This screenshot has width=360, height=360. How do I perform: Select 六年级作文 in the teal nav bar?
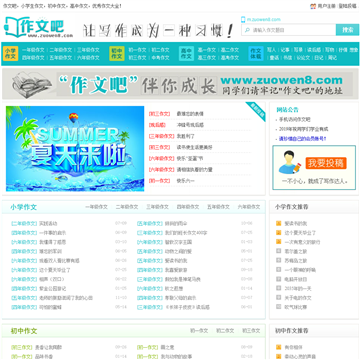(x=88, y=58)
